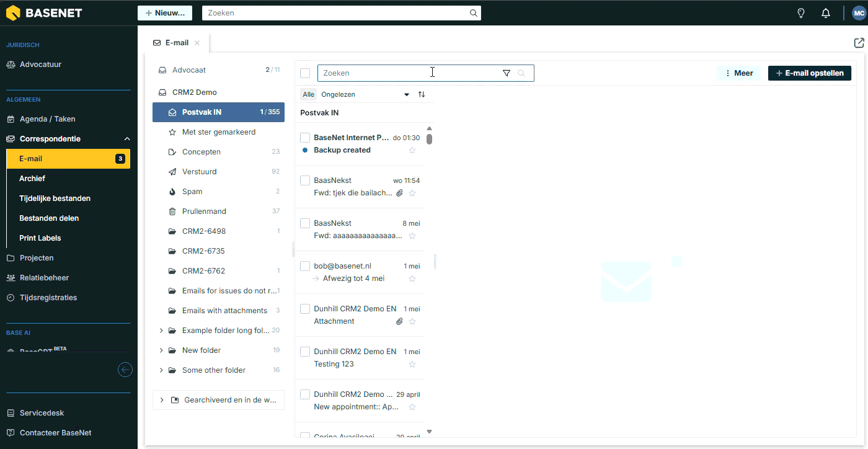Click the BaseNet logo
Image resolution: width=868 pixels, height=449 pixels.
[x=44, y=12]
